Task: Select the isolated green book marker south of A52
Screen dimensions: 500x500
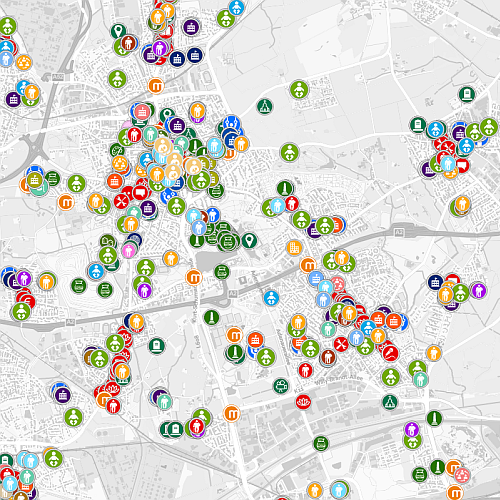Action: (156, 346)
